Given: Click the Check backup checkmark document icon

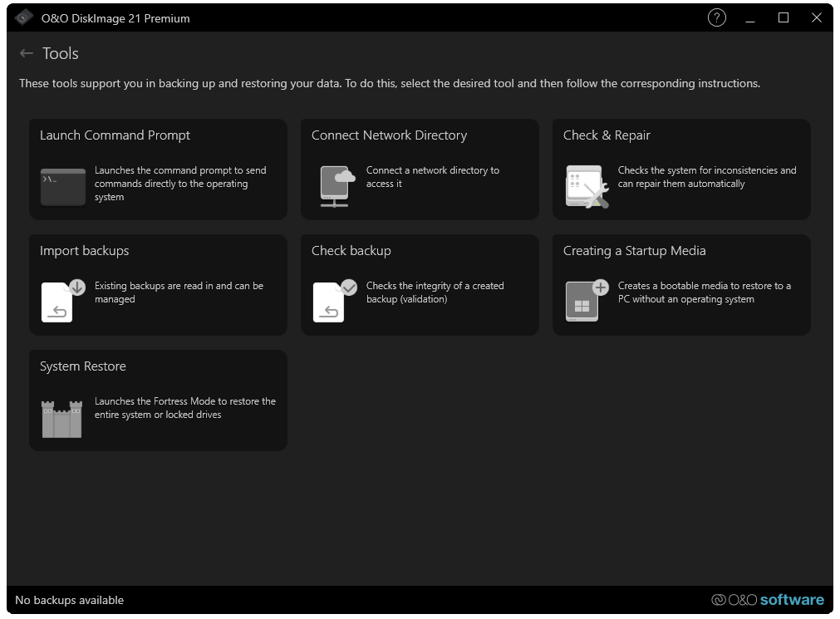Looking at the screenshot, I should pos(335,301).
